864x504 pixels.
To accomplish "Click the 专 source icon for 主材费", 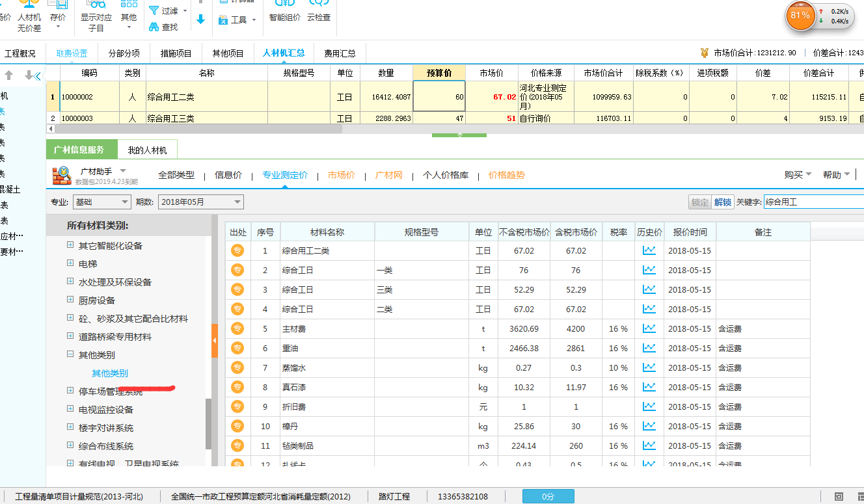I will [x=237, y=328].
